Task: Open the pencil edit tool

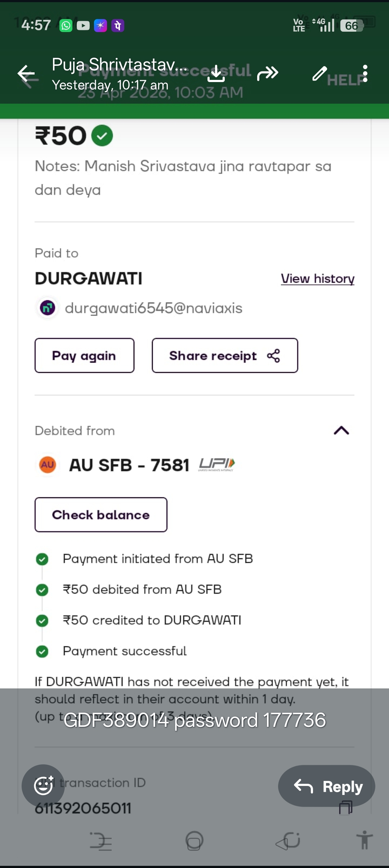Action: point(319,73)
